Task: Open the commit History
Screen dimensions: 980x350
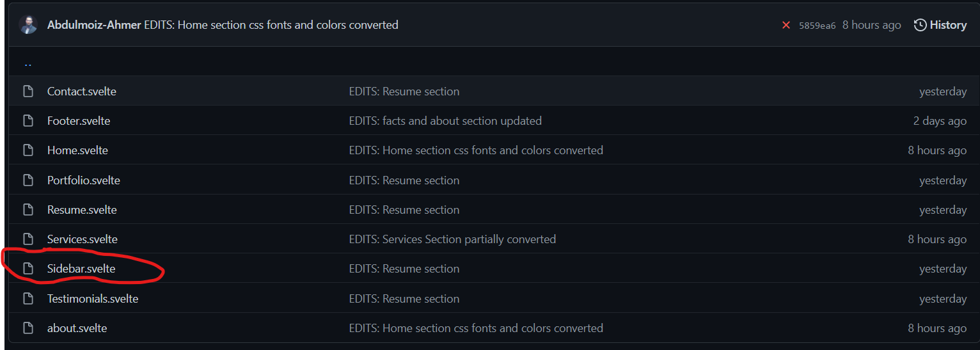Action: point(940,25)
